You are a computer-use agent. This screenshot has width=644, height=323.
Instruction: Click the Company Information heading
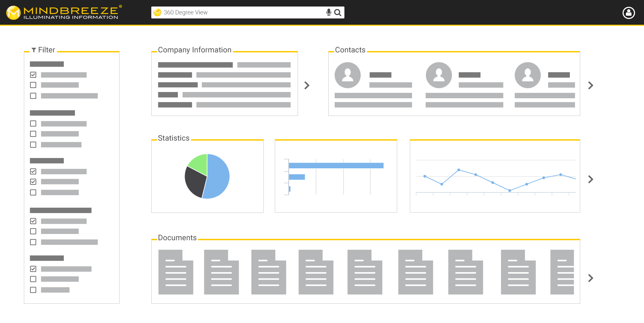pyautogui.click(x=194, y=50)
